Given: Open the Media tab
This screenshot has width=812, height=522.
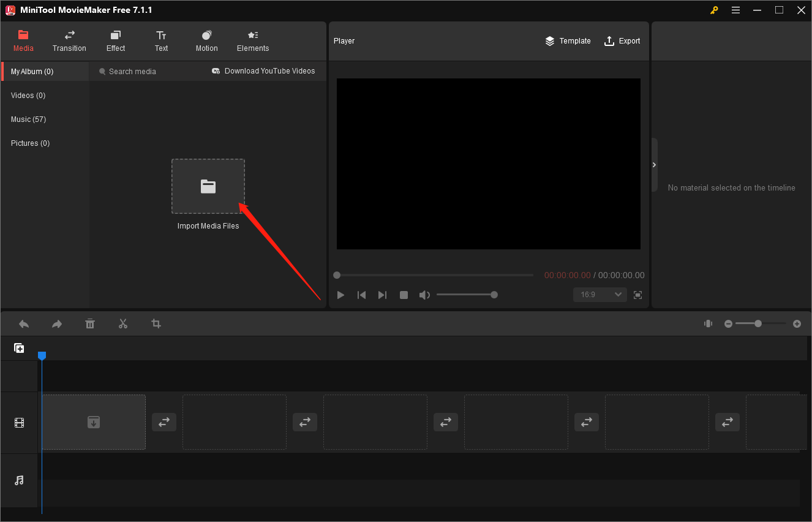Looking at the screenshot, I should (x=23, y=41).
